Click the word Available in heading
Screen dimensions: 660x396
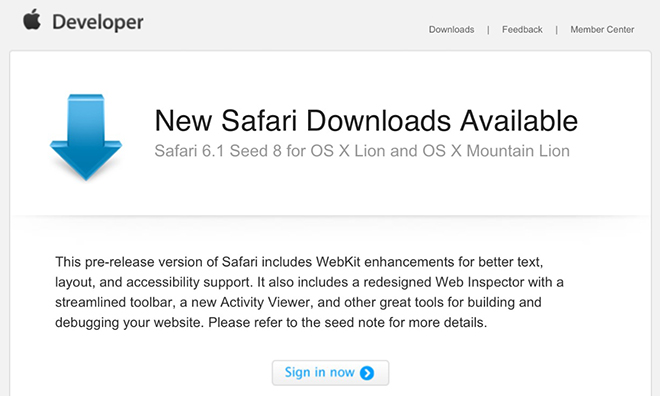(519, 121)
